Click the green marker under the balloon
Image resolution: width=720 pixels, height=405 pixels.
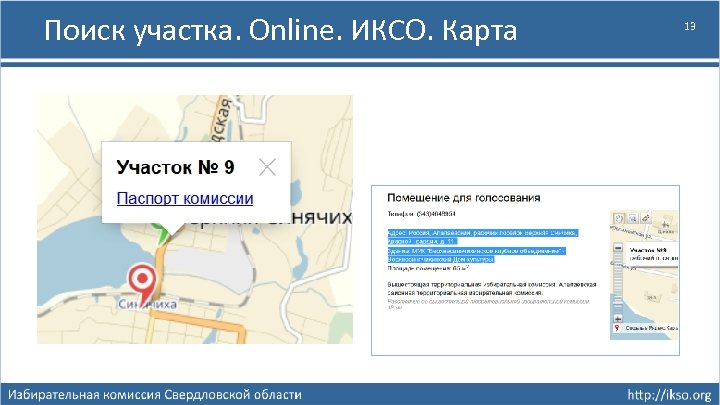160,232
